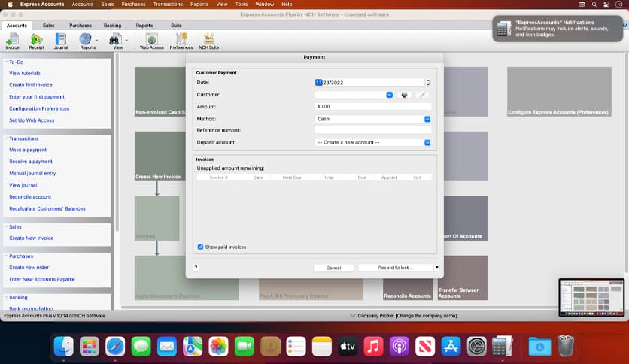Open the Transactions menu in menu bar
This screenshot has height=364, width=629.
click(167, 5)
